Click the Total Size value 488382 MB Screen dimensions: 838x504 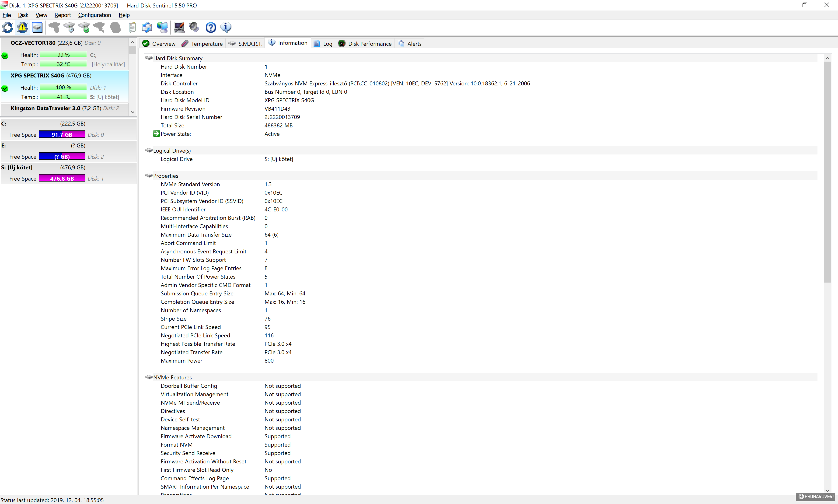(278, 125)
